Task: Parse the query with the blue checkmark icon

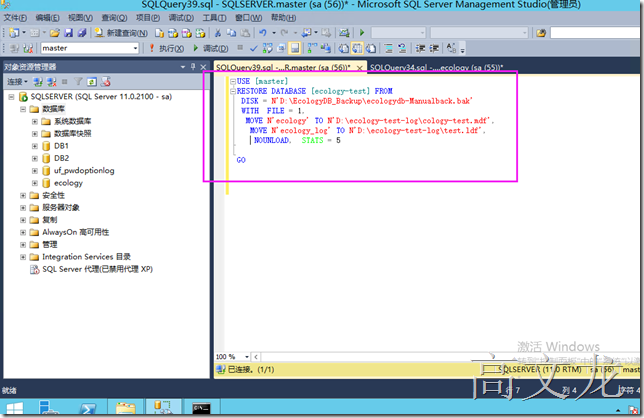Action: point(253,48)
